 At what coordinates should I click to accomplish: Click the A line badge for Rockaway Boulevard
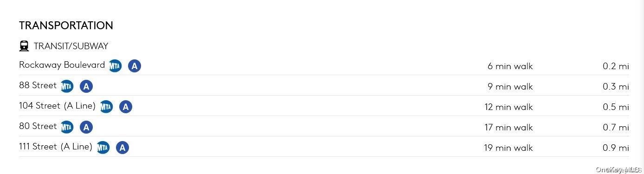pyautogui.click(x=135, y=66)
